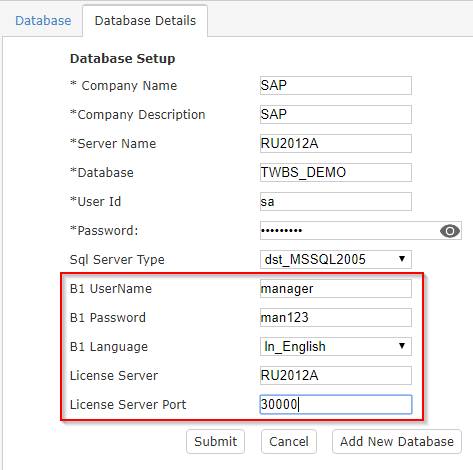Screen dimensions: 473x470
Task: Show password with the eye icon
Action: click(x=450, y=231)
